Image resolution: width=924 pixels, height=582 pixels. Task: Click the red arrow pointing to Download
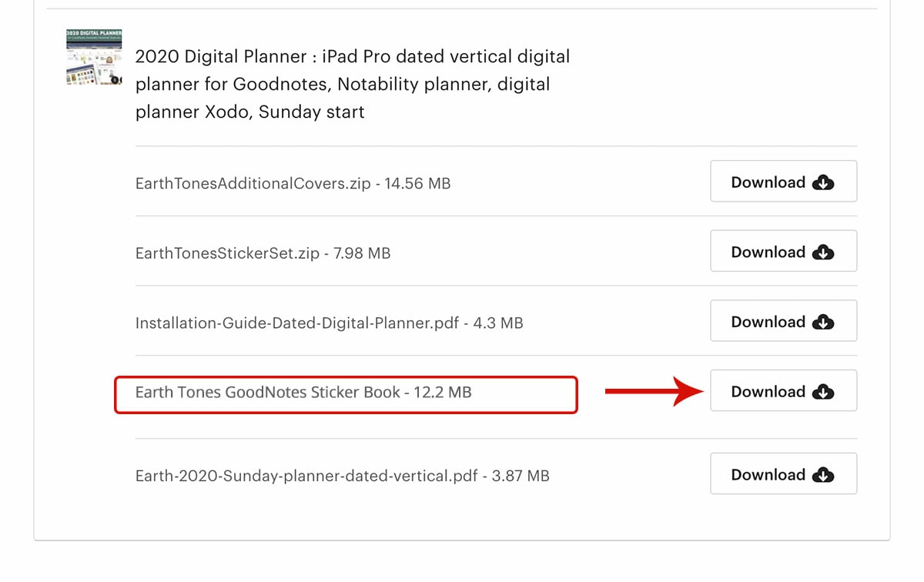653,392
